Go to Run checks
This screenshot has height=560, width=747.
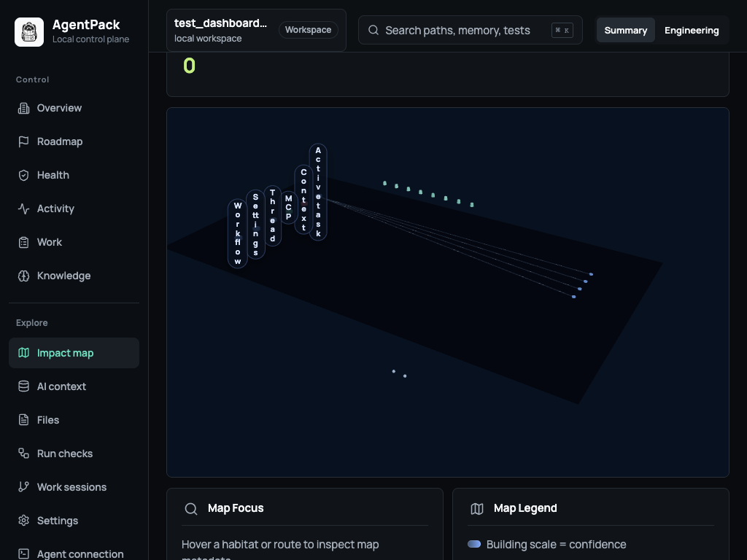click(74, 454)
